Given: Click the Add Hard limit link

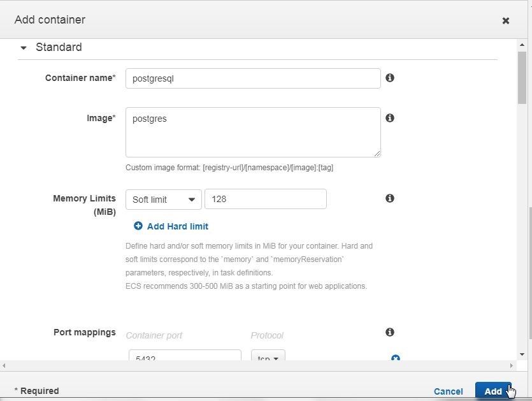Looking at the screenshot, I should (x=178, y=226).
